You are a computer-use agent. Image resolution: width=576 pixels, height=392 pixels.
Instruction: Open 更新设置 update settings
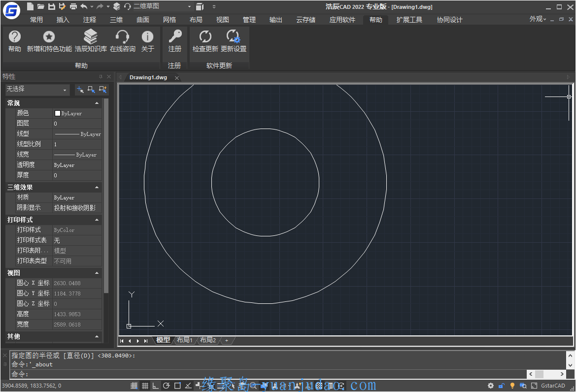233,41
